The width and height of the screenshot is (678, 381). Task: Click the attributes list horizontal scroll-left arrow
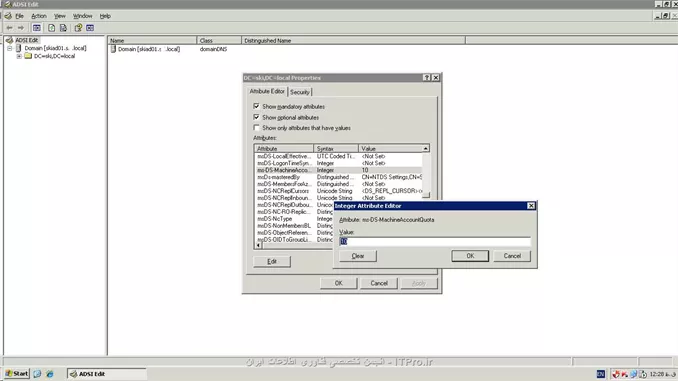tap(258, 245)
